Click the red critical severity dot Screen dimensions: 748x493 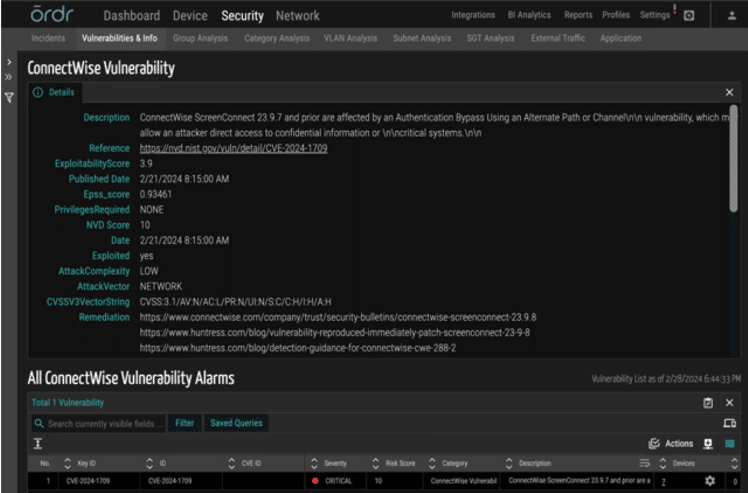315,481
